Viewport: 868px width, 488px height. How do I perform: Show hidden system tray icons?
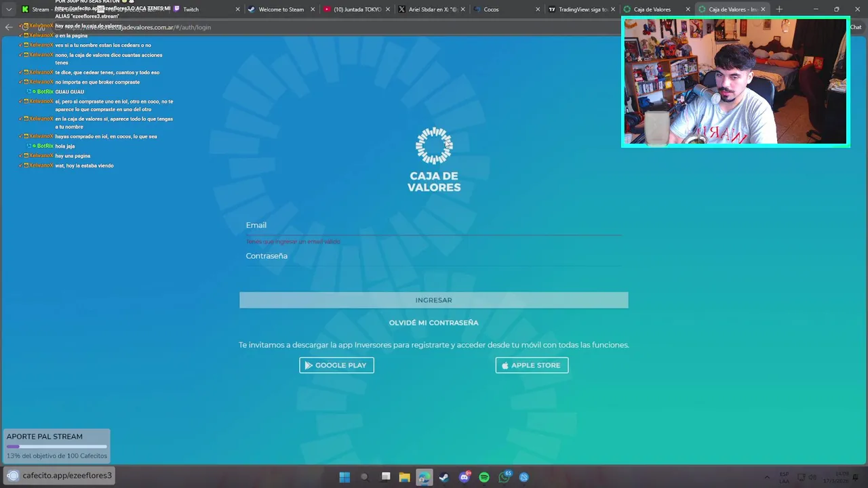tap(767, 477)
